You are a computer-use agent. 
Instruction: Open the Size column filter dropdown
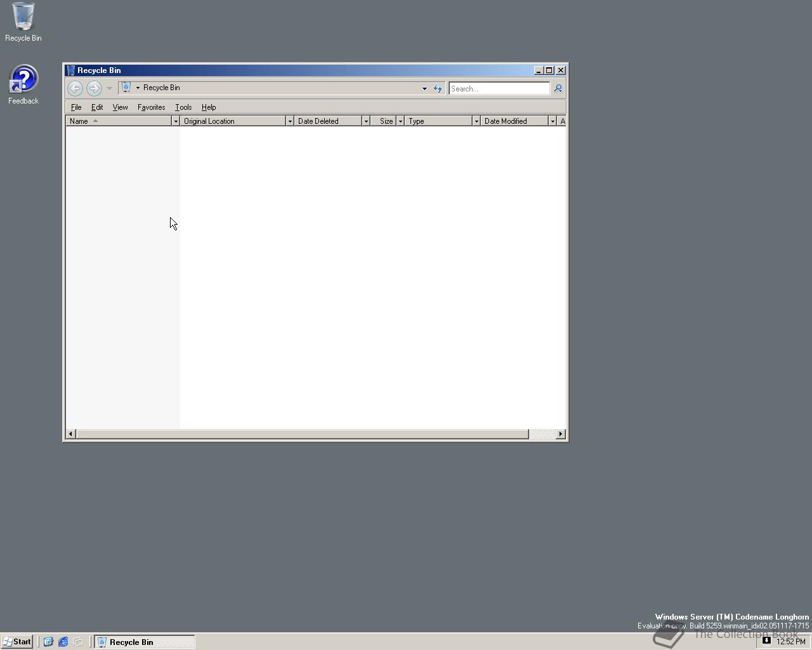coord(400,121)
